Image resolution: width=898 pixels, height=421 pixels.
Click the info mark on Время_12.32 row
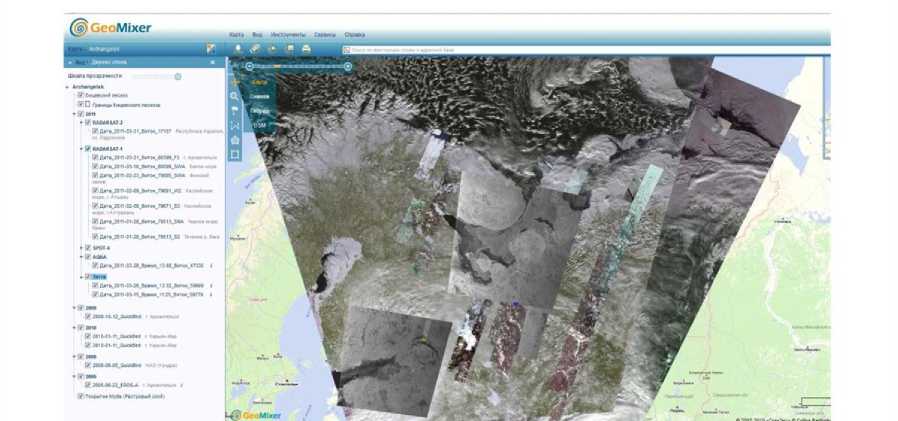[211, 285]
